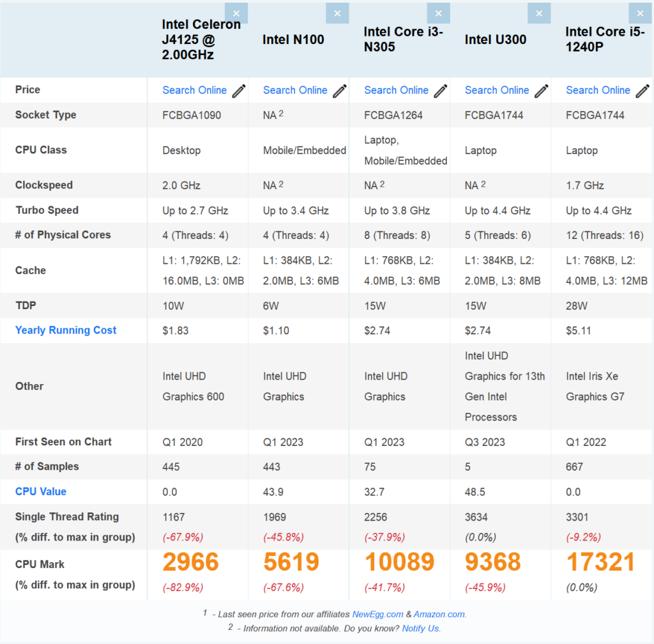654x644 pixels.
Task: Remove Intel Core i5-1240P column with X
Action: (640, 13)
